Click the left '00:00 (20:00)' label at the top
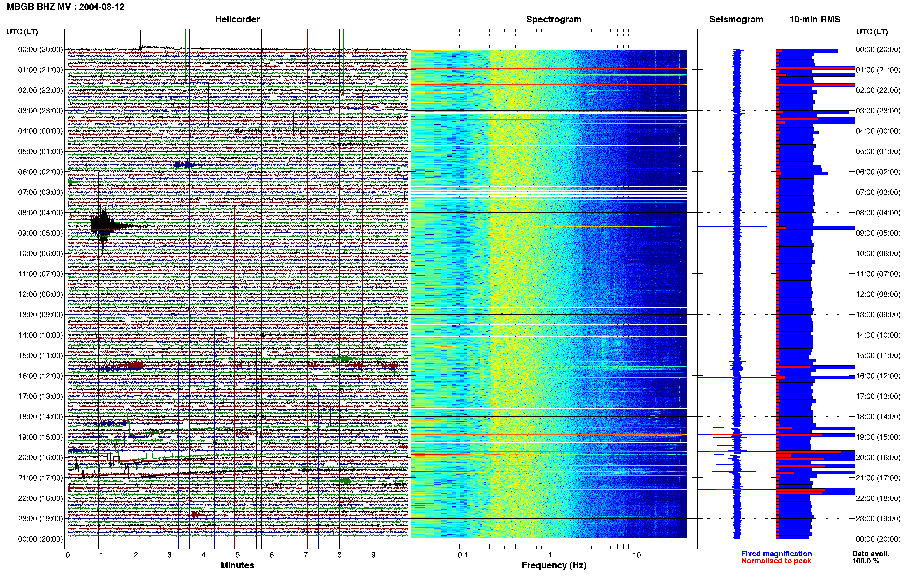Image resolution: width=924 pixels, height=578 pixels. 41,49
